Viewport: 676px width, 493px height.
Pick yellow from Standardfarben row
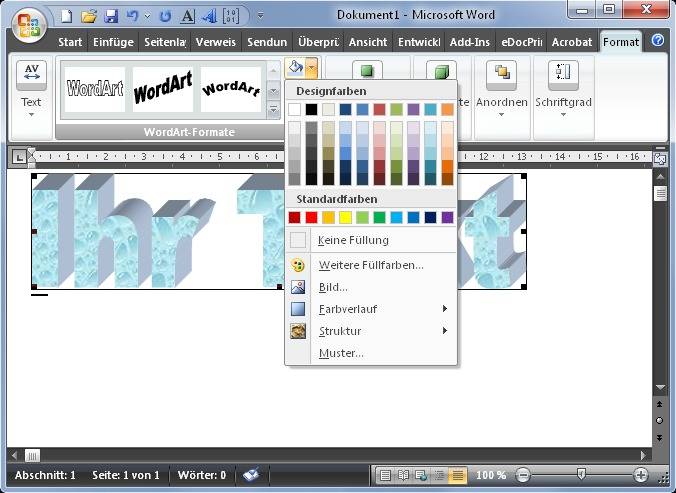pyautogui.click(x=345, y=217)
